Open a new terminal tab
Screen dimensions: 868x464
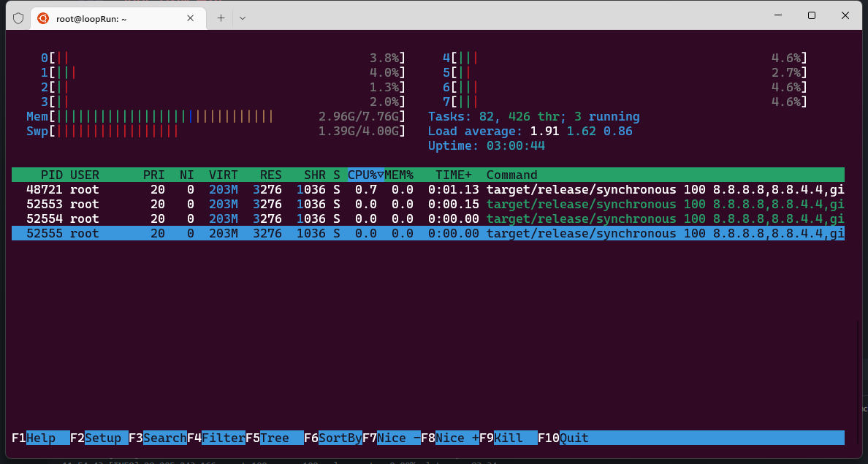(x=221, y=18)
